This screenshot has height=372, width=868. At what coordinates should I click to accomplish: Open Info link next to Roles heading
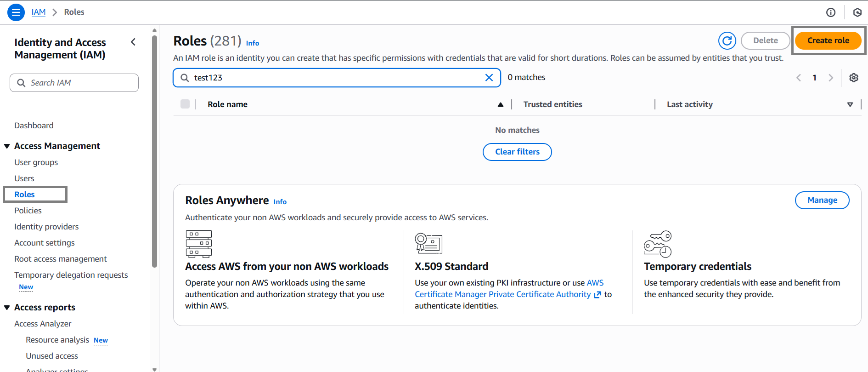click(253, 43)
